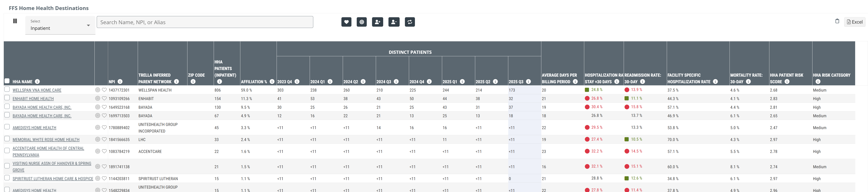Open the Inpatient select dropdown
This screenshot has width=868, height=192.
pos(60,25)
